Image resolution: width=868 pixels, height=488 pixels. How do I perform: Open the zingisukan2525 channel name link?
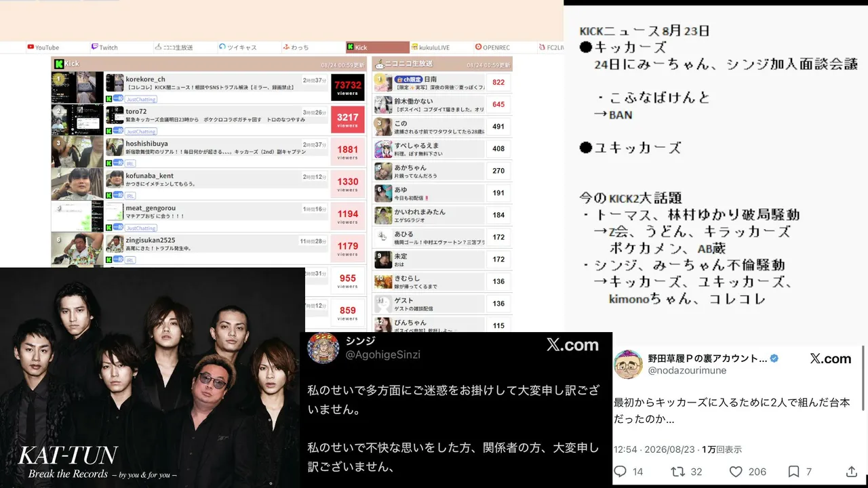tap(151, 240)
